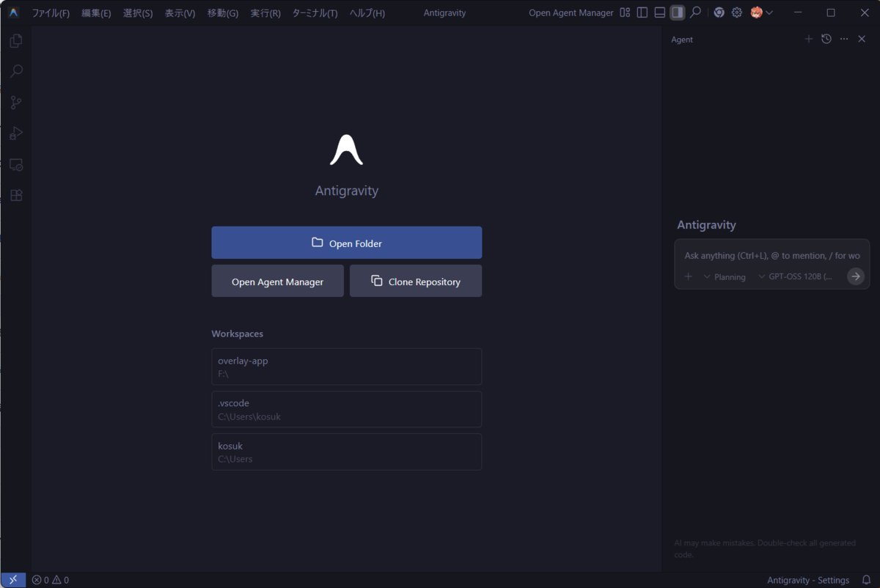
Task: Click the Antigravity title text in the title bar
Action: point(444,13)
